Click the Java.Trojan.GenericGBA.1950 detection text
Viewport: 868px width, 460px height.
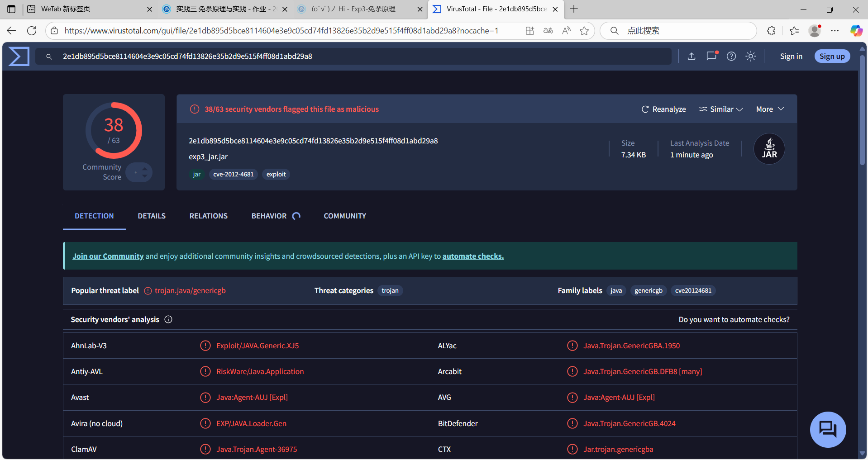click(x=631, y=346)
